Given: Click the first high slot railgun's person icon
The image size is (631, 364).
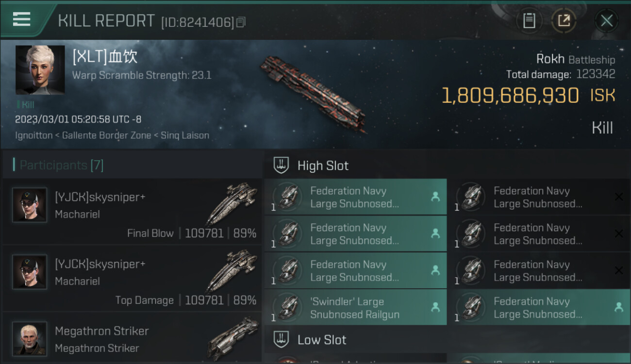Looking at the screenshot, I should click(435, 197).
